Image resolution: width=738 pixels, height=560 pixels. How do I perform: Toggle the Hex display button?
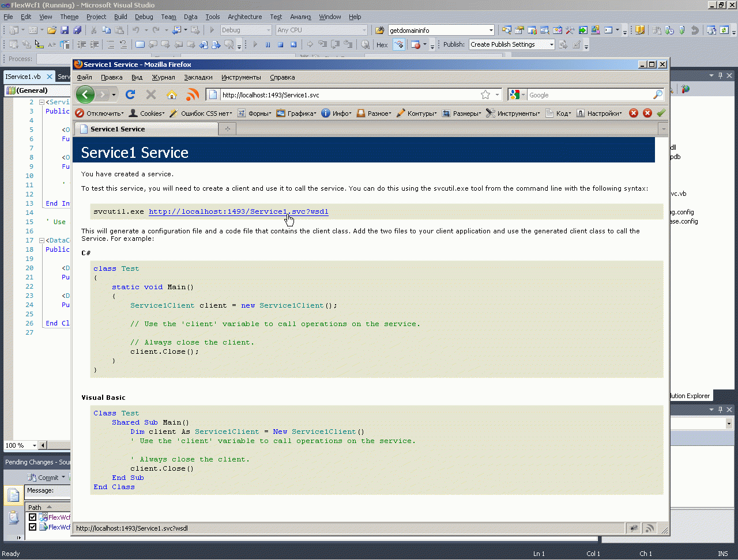tap(382, 44)
